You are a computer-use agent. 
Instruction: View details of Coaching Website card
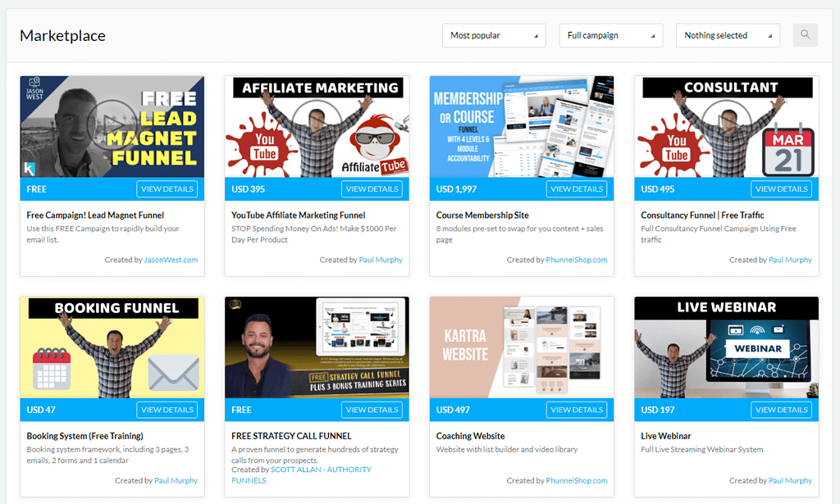tap(577, 410)
